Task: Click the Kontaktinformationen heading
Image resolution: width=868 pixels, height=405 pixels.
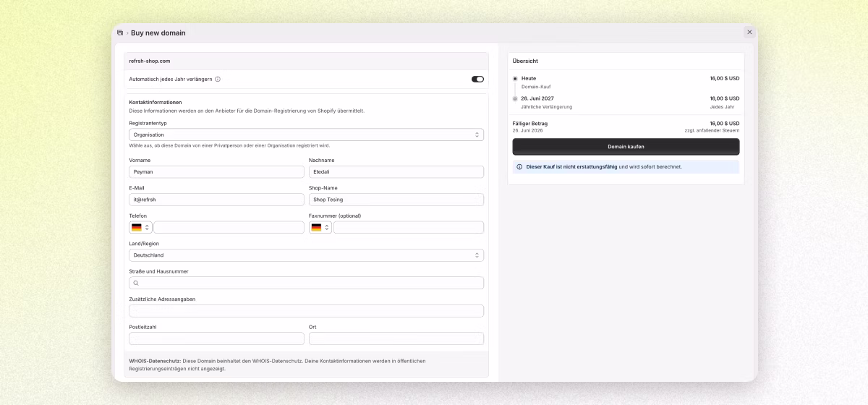Action: click(156, 102)
